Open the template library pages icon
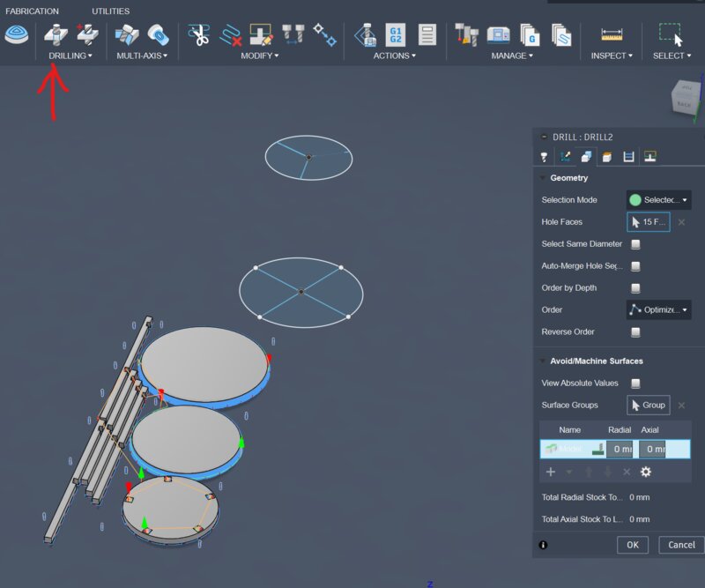 pyautogui.click(x=561, y=34)
